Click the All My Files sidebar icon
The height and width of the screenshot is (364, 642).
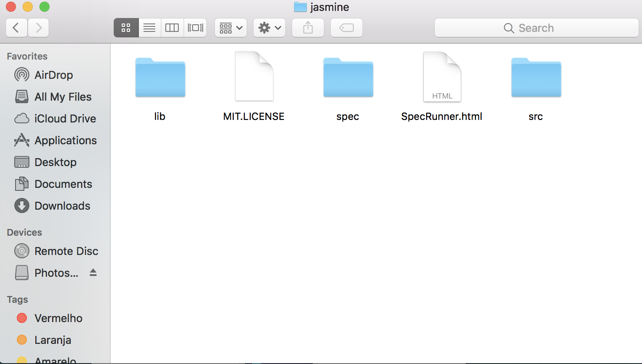point(22,96)
